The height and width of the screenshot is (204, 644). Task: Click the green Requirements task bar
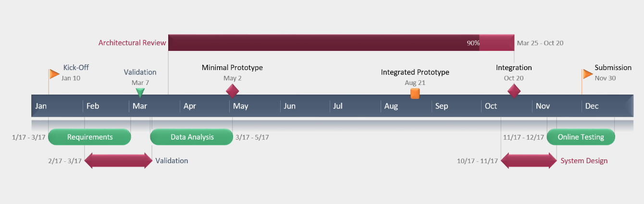[89, 137]
